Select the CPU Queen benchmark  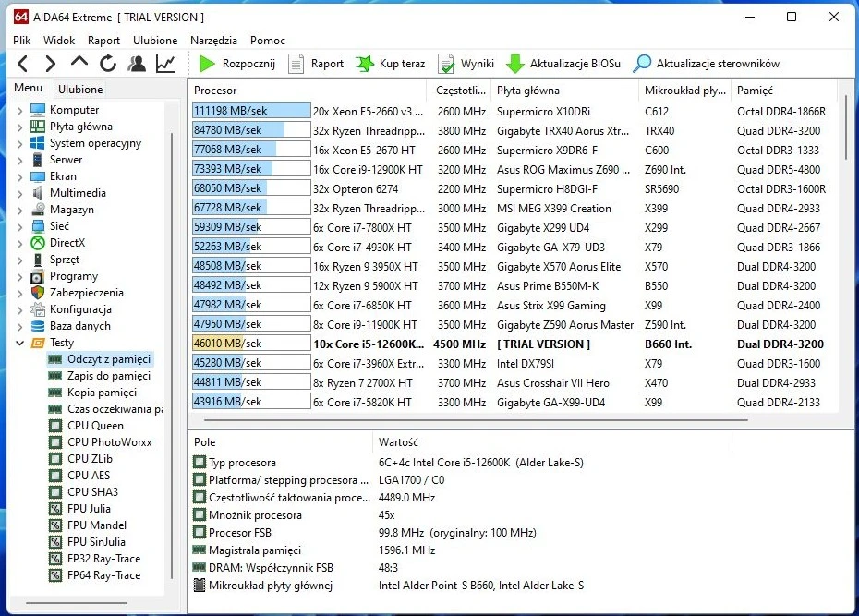tap(95, 426)
